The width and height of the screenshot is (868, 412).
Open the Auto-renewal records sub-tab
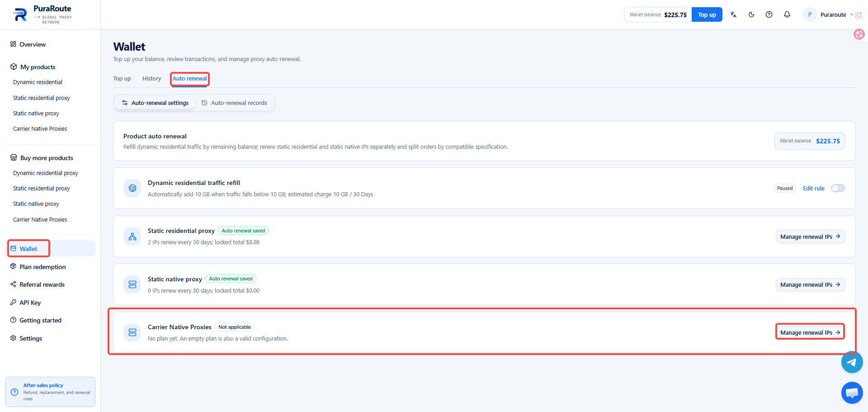tap(234, 103)
